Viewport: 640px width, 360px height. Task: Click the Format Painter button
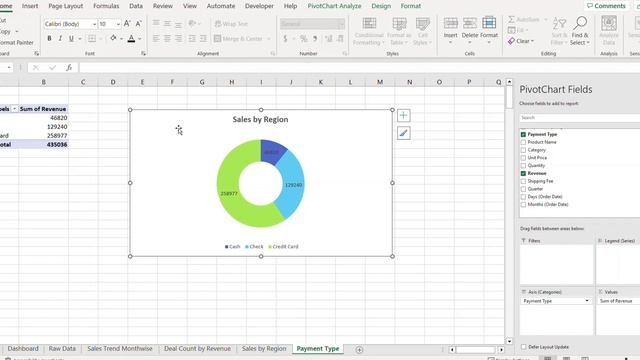click(16, 42)
